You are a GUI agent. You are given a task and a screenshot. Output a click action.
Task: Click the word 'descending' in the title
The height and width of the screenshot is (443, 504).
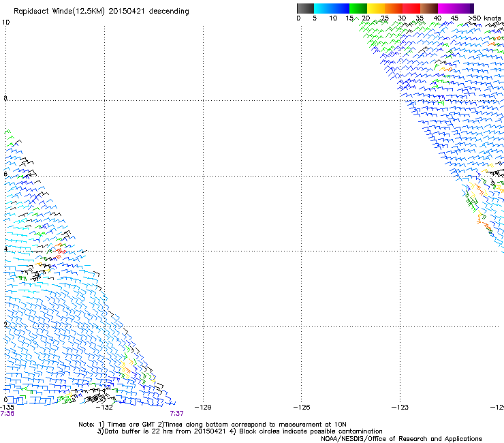(169, 12)
